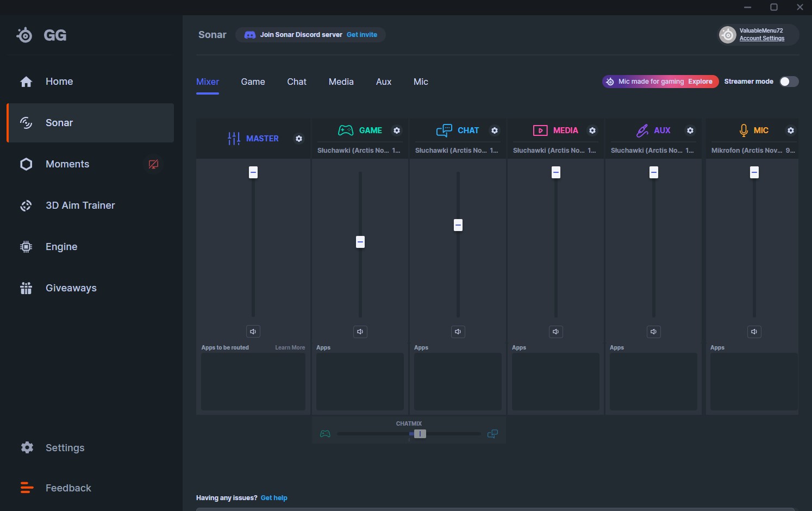Click the Get invite Discord link

tap(362, 35)
